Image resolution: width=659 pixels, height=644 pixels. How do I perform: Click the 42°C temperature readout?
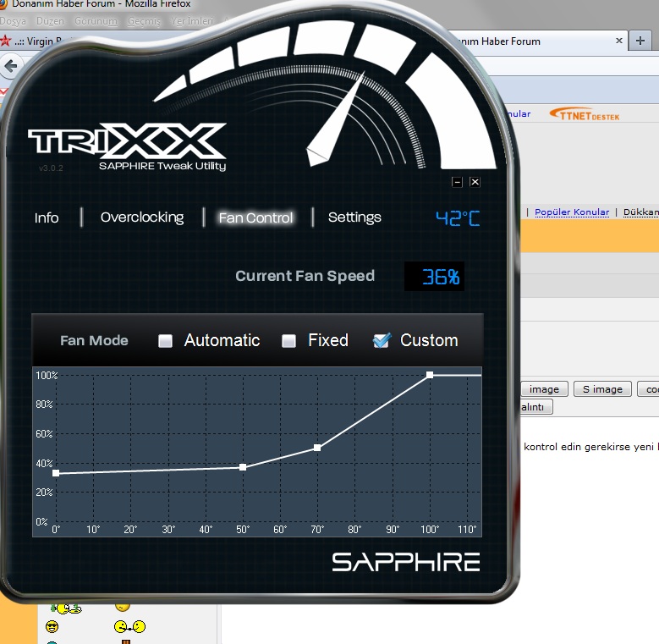tap(458, 218)
